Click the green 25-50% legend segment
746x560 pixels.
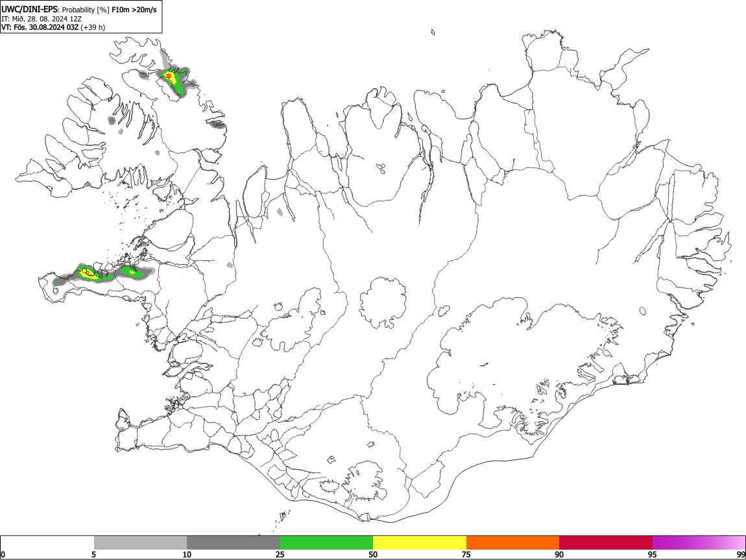pos(326,543)
